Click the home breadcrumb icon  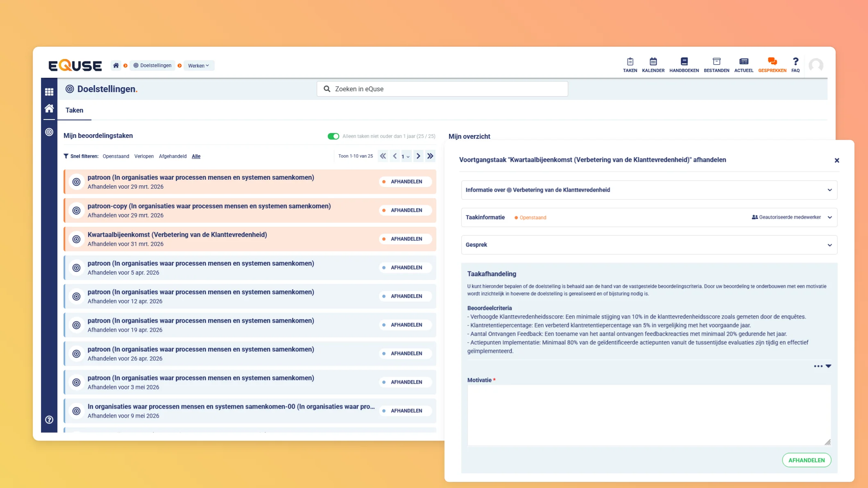(x=116, y=66)
